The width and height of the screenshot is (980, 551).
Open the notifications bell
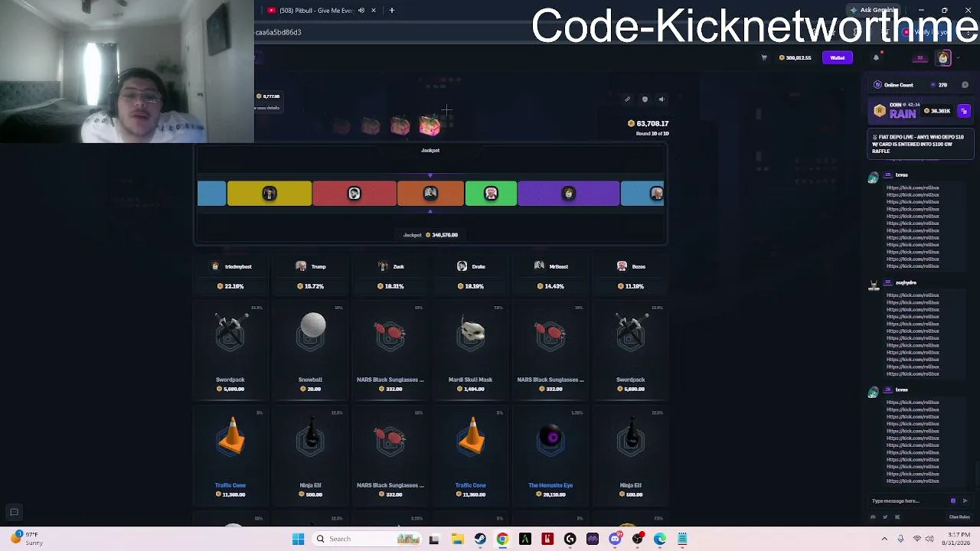[876, 57]
